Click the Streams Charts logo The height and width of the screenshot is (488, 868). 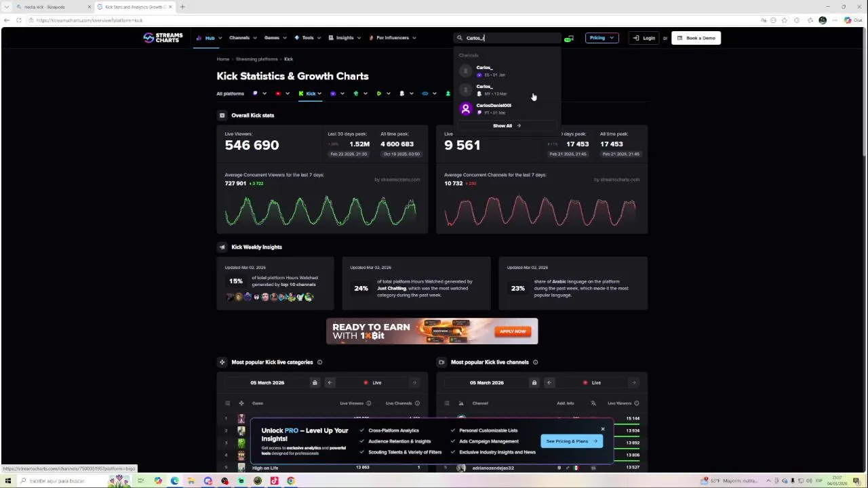tap(163, 38)
